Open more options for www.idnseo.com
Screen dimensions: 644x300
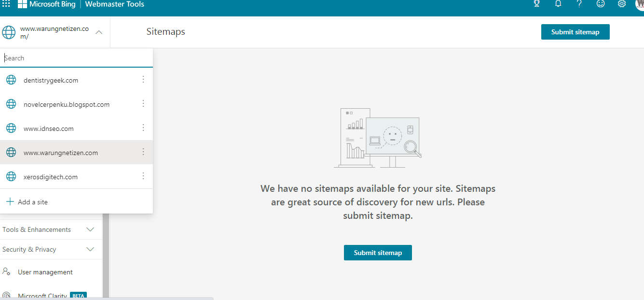pos(143,128)
